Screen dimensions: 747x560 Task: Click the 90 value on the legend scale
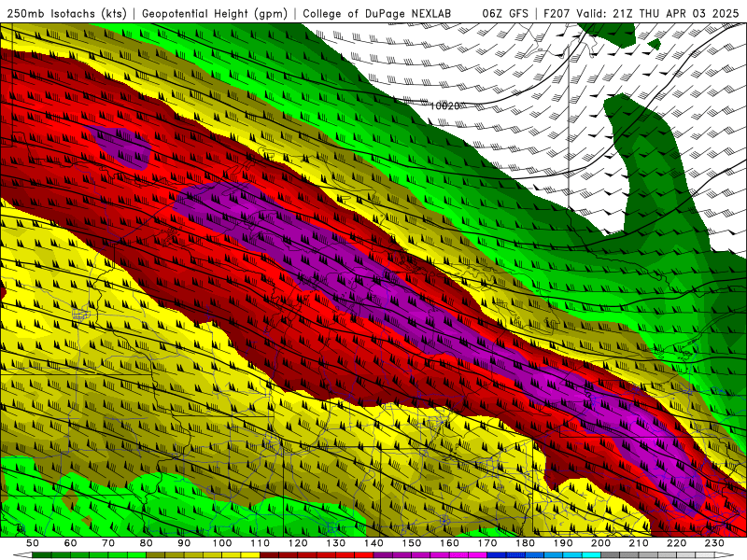pyautogui.click(x=184, y=543)
